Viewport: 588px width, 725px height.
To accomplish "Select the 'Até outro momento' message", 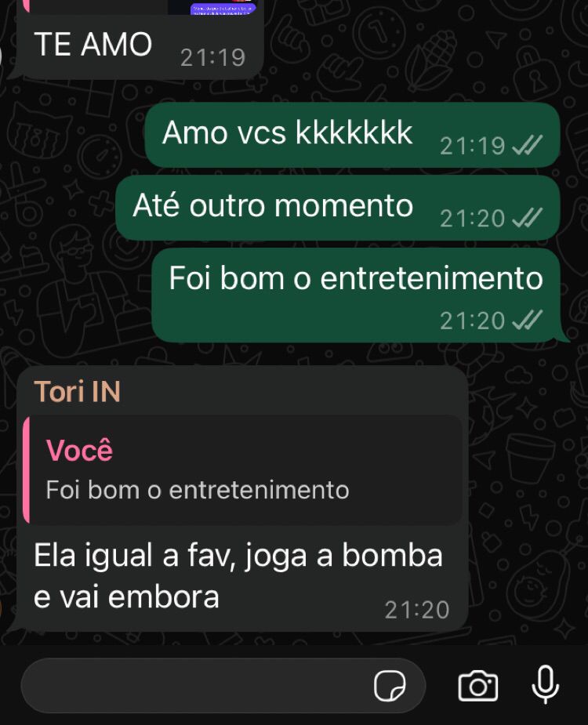I will click(338, 208).
